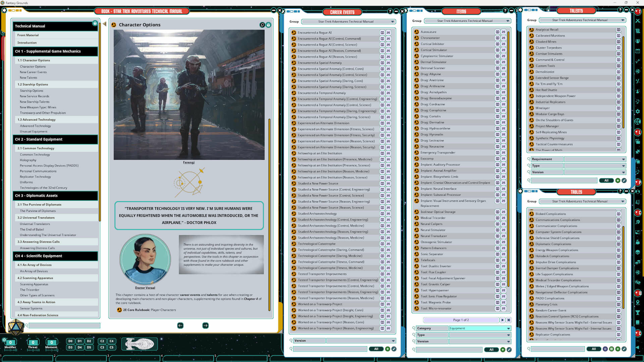Collapse the red L section in the right sidebar
The height and width of the screenshot is (362, 644).
(638, 132)
